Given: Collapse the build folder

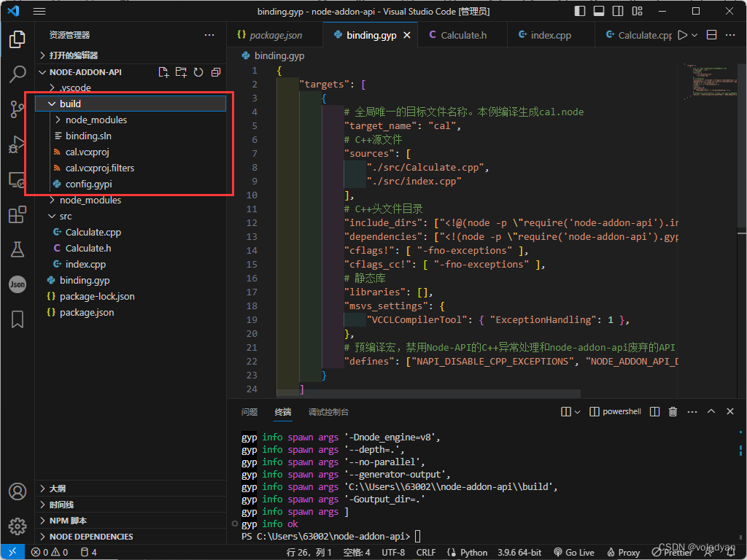Looking at the screenshot, I should (52, 104).
